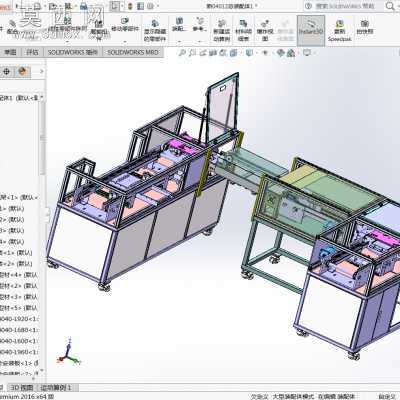
Task: Select the Linear Component Pattern tool
Action: click(x=67, y=25)
